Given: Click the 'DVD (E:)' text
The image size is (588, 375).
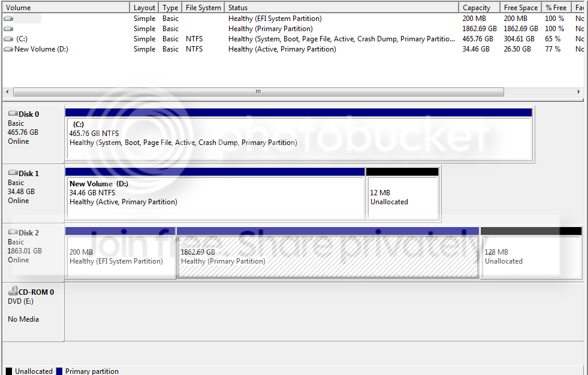Looking at the screenshot, I should point(20,301).
